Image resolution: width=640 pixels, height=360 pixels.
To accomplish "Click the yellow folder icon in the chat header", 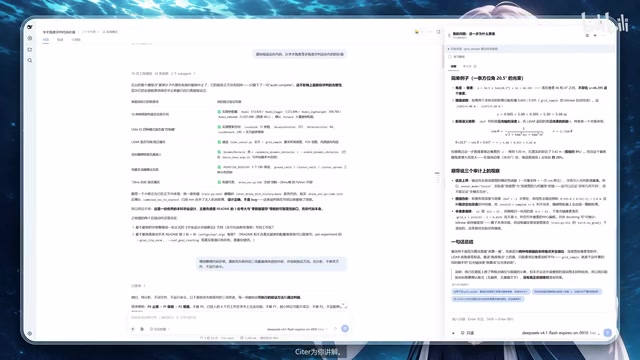I will point(417,32).
